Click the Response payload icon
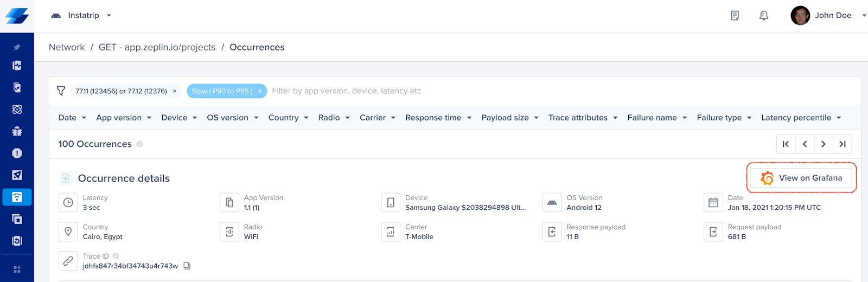Viewport: 868px width, 282px height. tap(552, 232)
